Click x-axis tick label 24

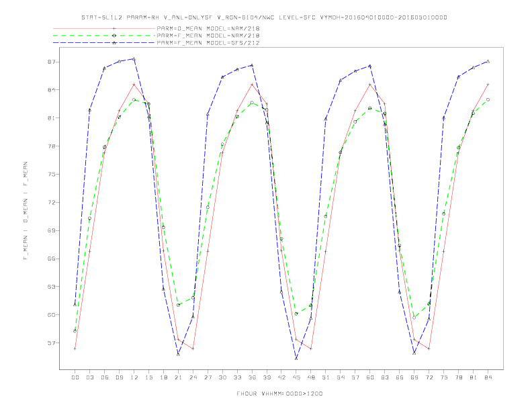193,377
